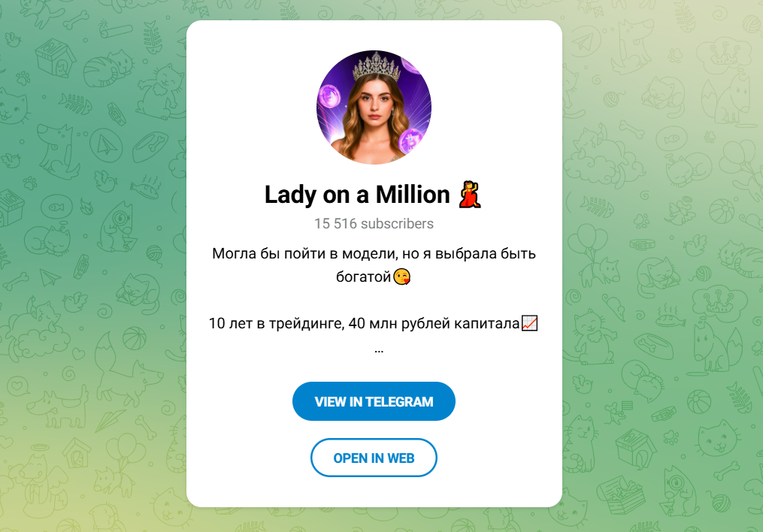Open the channel via View in Telegram

374,401
